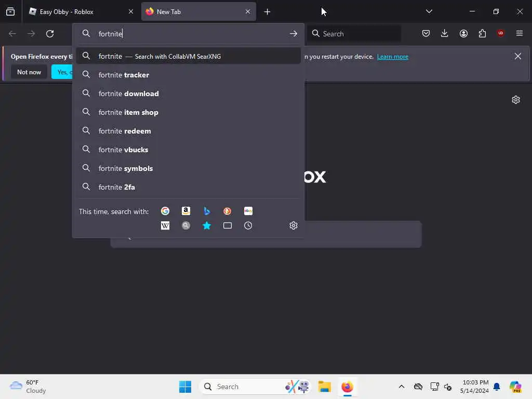Search this time with DuckDuckGo
This screenshot has height=399, width=532.
coord(228,211)
